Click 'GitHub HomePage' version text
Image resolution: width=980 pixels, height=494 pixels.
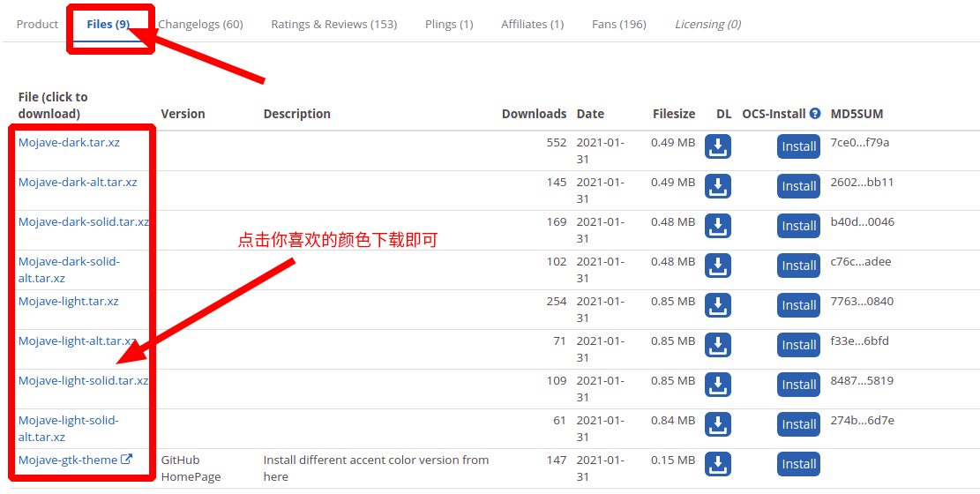pyautogui.click(x=191, y=468)
